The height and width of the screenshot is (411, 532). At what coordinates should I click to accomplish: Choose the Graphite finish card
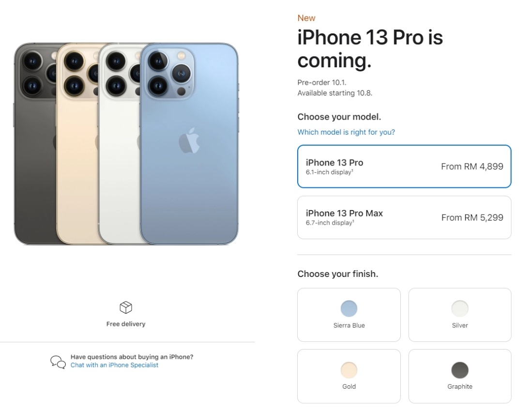pos(460,376)
